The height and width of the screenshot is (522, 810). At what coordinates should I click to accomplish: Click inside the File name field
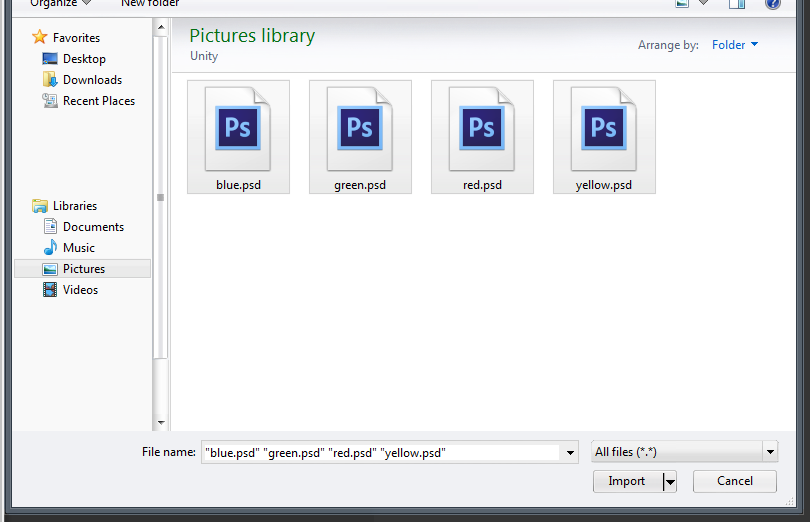(381, 453)
